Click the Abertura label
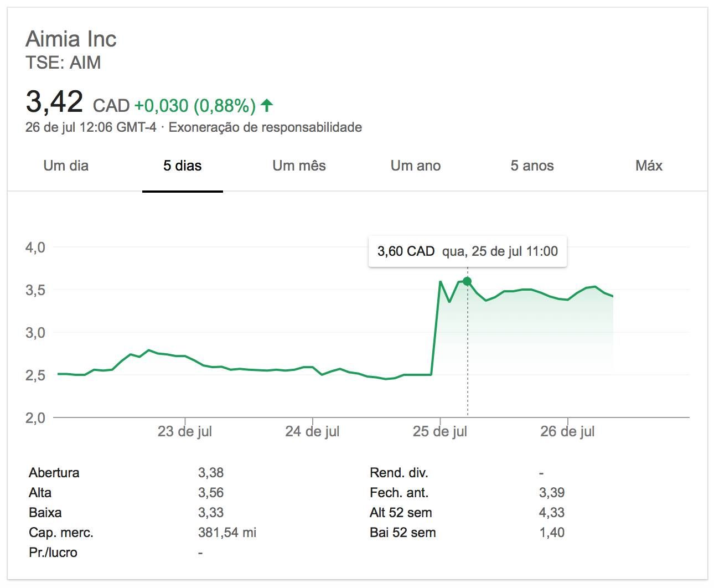The width and height of the screenshot is (714, 588). click(54, 473)
